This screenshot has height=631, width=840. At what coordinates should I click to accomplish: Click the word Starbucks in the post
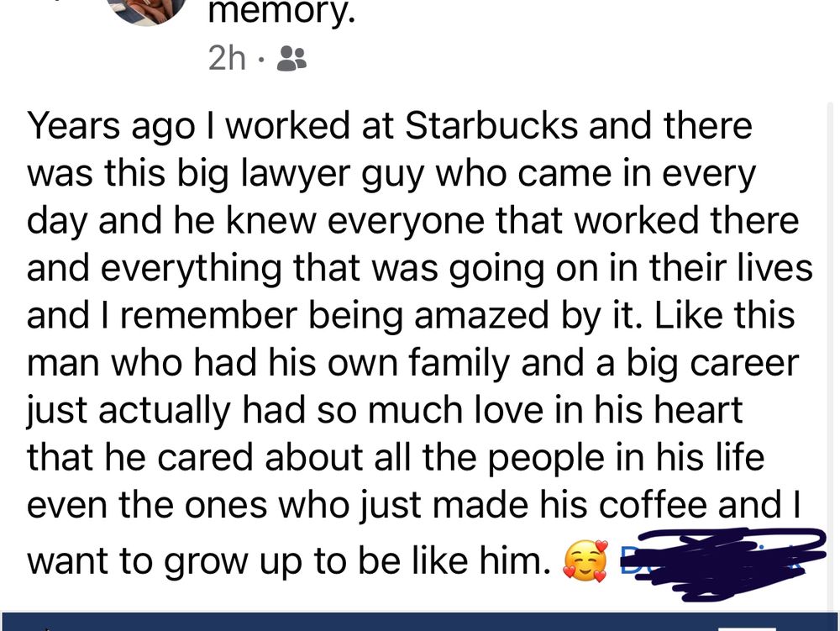491,126
